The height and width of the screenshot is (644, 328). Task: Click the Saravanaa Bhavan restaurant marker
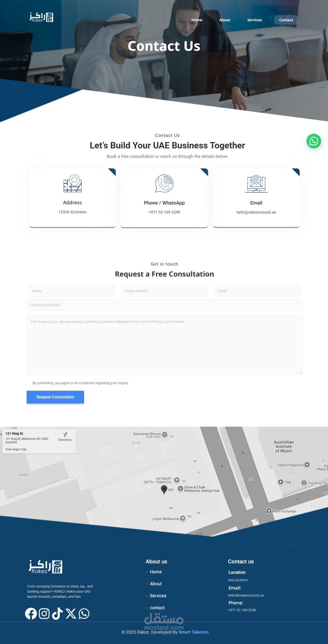[x=165, y=435]
